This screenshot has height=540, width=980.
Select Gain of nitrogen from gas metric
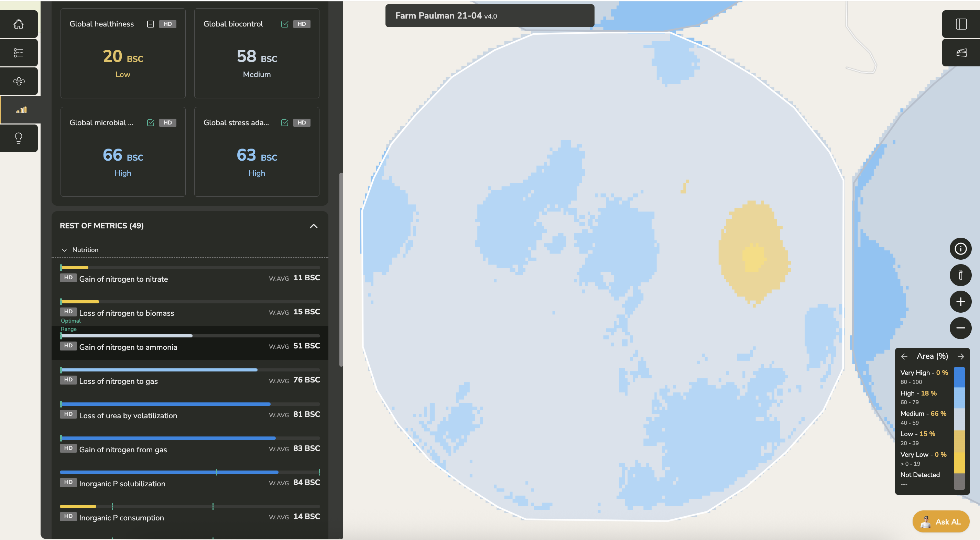coord(190,445)
